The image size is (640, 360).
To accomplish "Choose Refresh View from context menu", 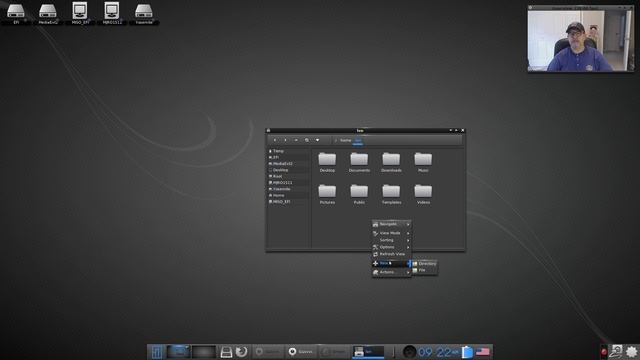I will coord(391,254).
